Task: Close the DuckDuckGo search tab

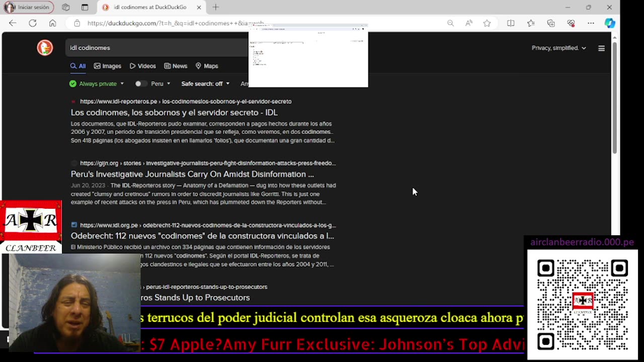Action: click(199, 7)
